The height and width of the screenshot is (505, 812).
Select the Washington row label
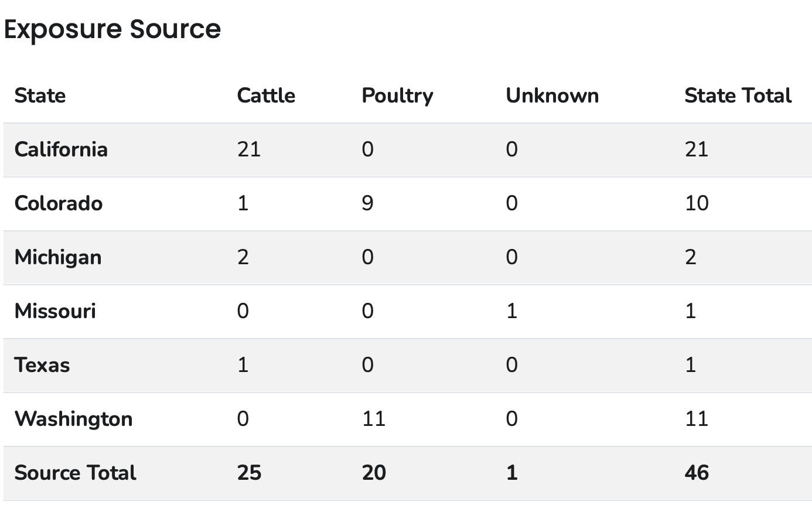(x=73, y=419)
